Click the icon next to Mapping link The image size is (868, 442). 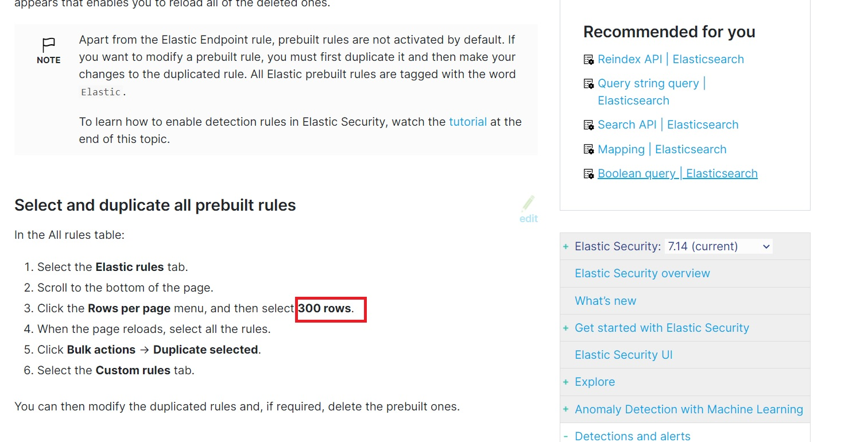(588, 149)
